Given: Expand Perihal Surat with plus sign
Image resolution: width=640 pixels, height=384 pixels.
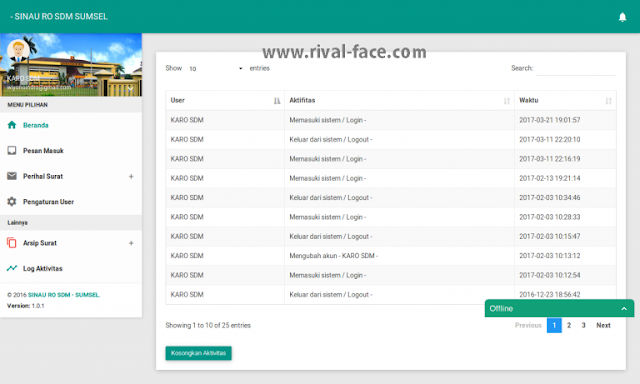Looking at the screenshot, I should tap(131, 176).
